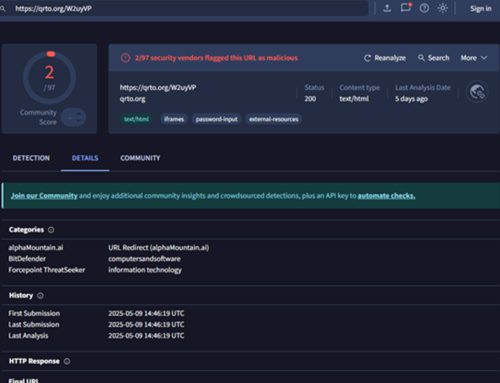Screen dimensions: 500x383
Task: Click the 'information technology' category value
Action: click(x=145, y=270)
